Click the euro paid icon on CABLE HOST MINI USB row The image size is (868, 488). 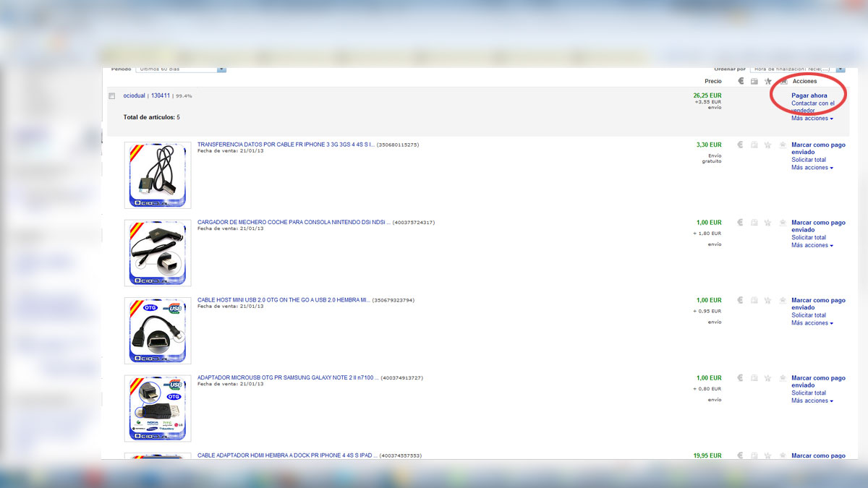(x=741, y=300)
